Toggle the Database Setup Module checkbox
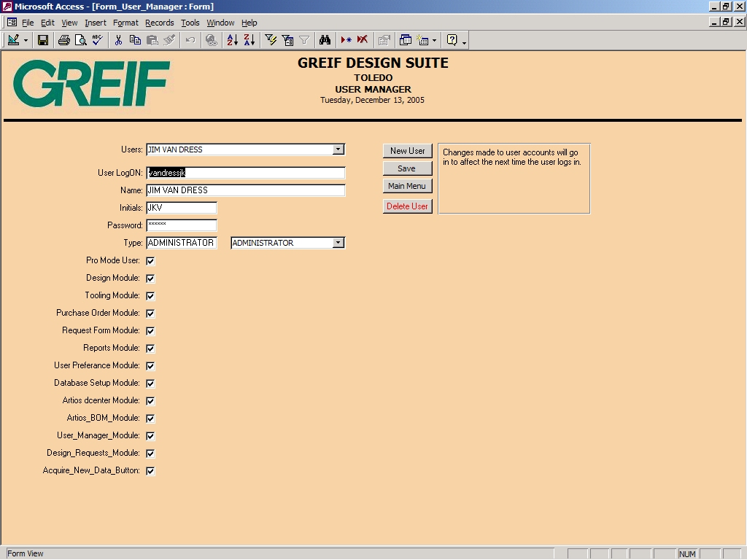The width and height of the screenshot is (747, 560). [x=150, y=384]
